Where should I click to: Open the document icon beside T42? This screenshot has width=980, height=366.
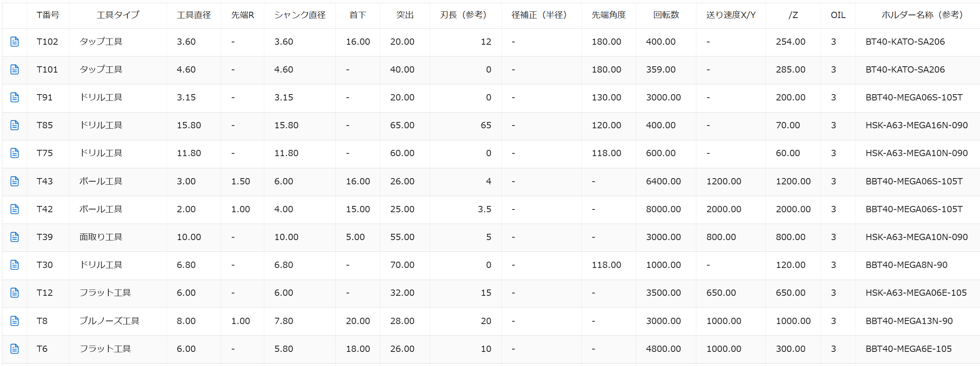[x=15, y=209]
